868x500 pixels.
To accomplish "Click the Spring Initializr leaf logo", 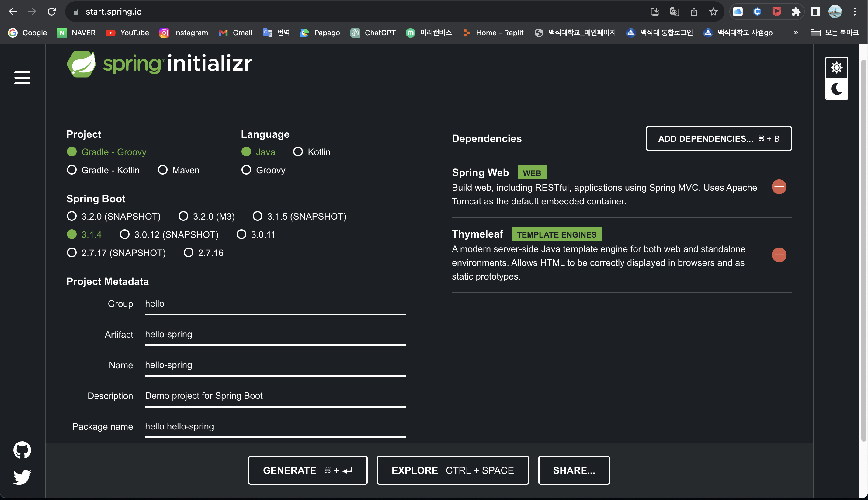I will point(82,64).
